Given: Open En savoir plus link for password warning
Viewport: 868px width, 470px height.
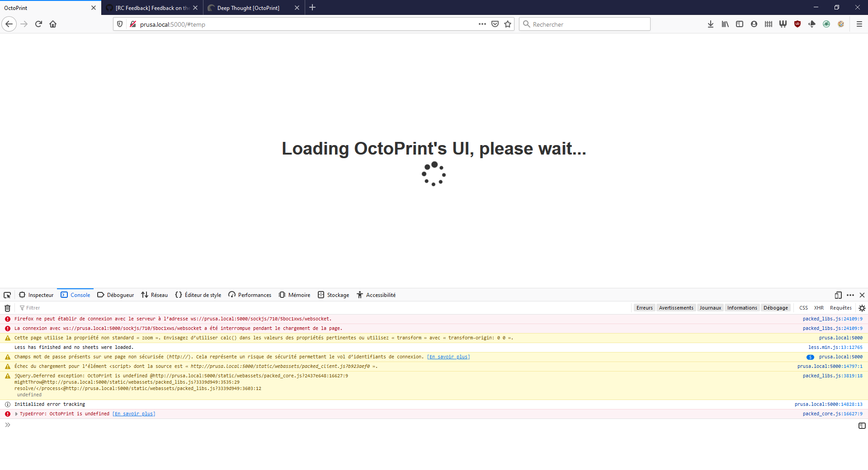Looking at the screenshot, I should [448, 357].
